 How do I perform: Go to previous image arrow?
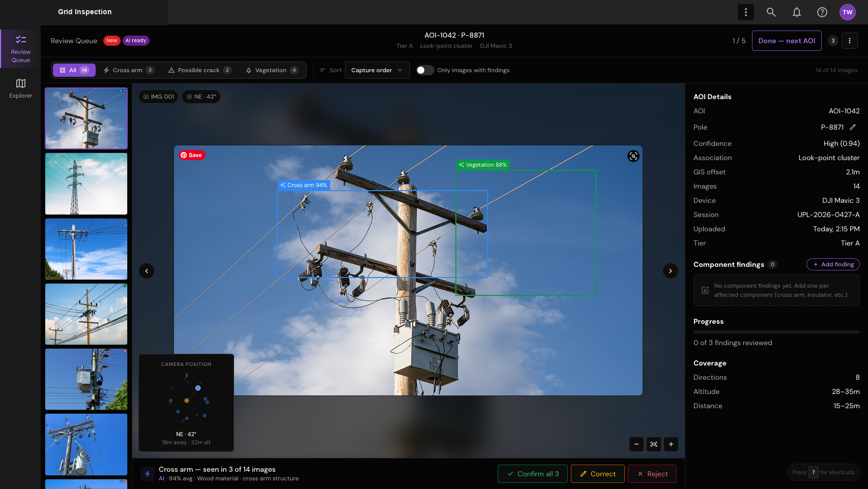pos(147,271)
